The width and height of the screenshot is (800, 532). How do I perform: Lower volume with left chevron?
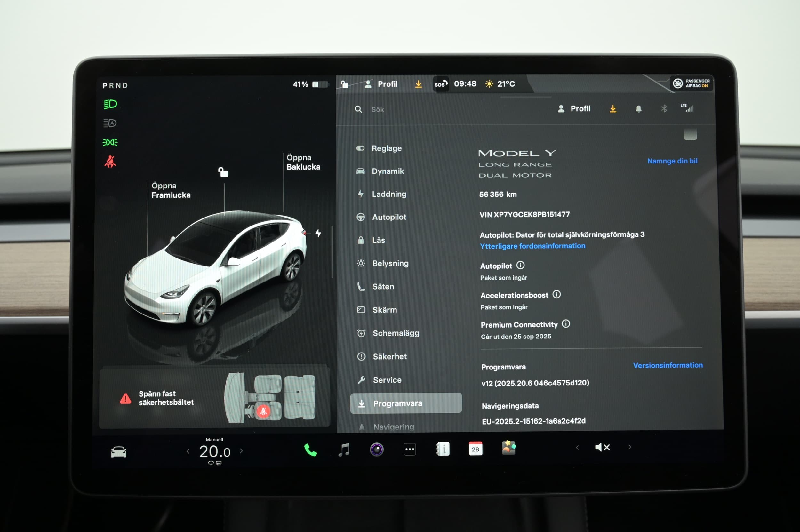click(577, 448)
